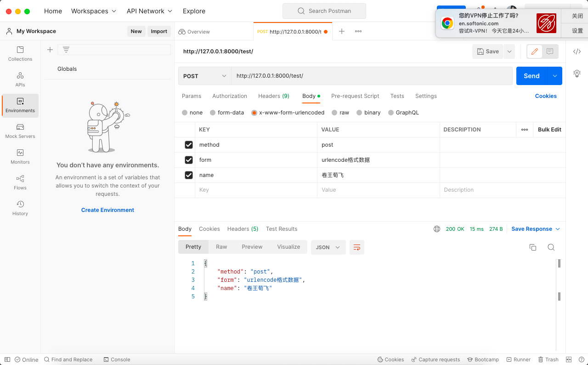Switch response view to Preview
This screenshot has width=588, height=365.
(x=252, y=247)
